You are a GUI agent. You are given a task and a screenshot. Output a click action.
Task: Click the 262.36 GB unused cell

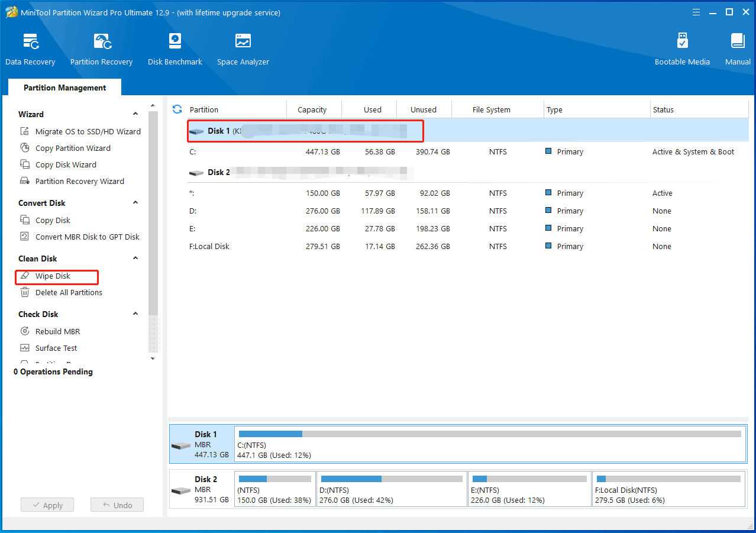click(432, 246)
